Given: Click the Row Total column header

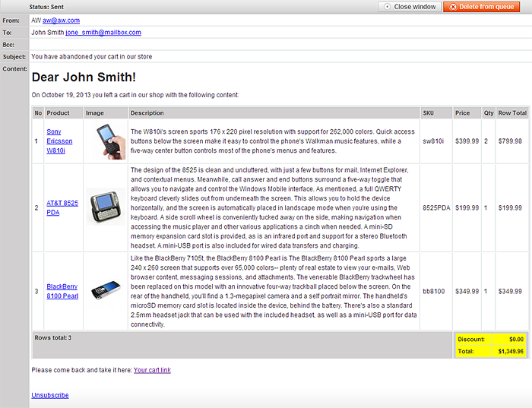Looking at the screenshot, I should [x=512, y=113].
